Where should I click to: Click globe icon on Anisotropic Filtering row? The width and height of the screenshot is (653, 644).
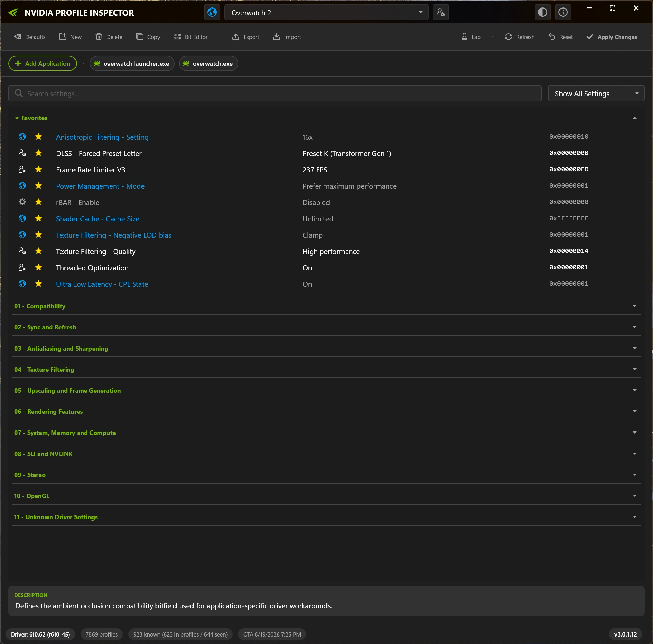click(22, 137)
